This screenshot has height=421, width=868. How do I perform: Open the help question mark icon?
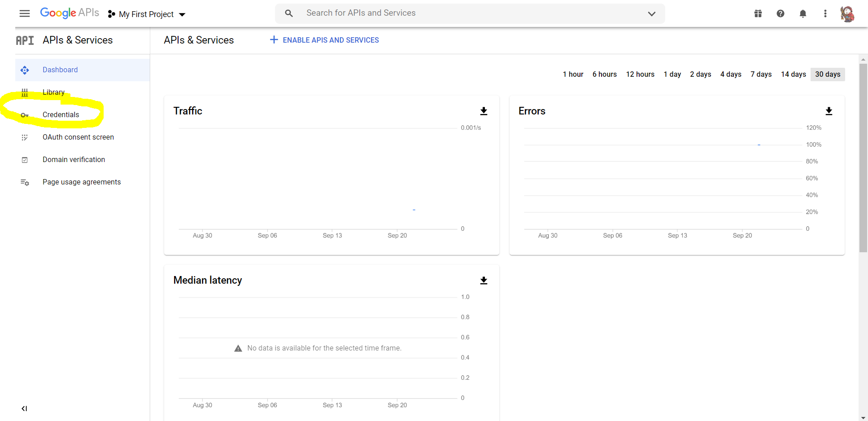[781, 13]
